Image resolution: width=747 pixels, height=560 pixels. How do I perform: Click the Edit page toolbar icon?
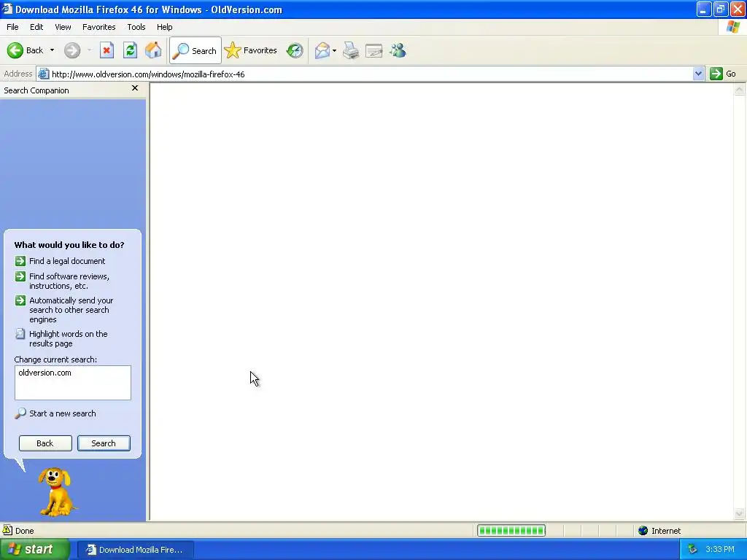[374, 50]
